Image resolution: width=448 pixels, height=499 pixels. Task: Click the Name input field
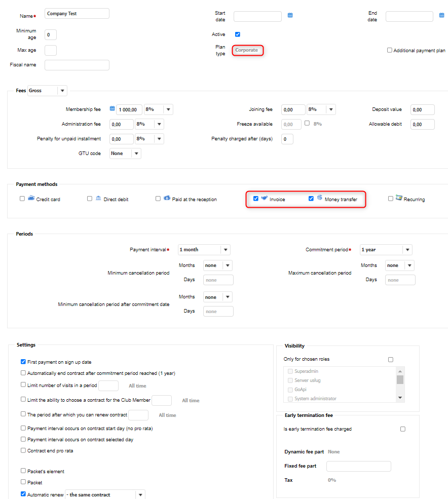77,14
